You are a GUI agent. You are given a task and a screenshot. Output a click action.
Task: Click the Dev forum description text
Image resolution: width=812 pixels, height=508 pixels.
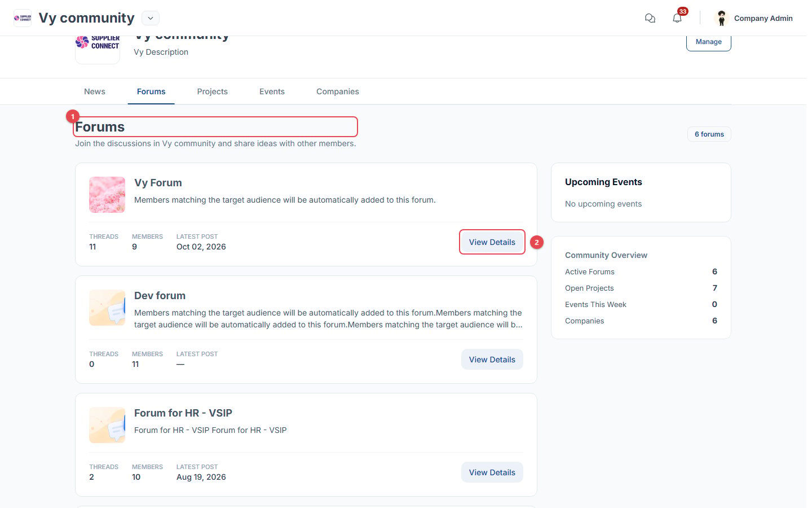(x=328, y=319)
